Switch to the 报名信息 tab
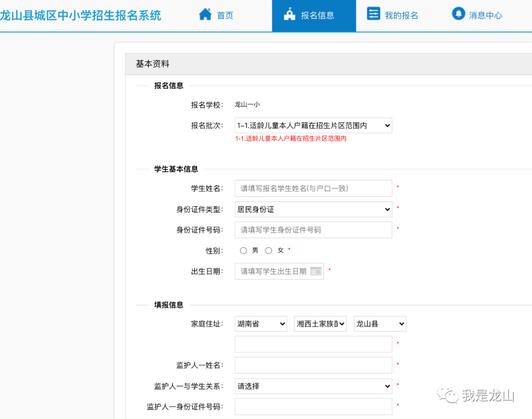This screenshot has width=532, height=419. [314, 15]
